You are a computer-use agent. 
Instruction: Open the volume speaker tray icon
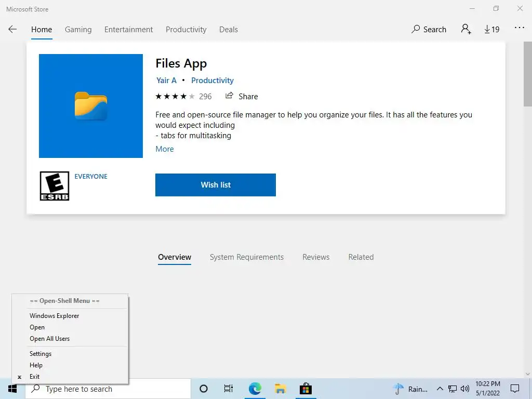(x=465, y=389)
